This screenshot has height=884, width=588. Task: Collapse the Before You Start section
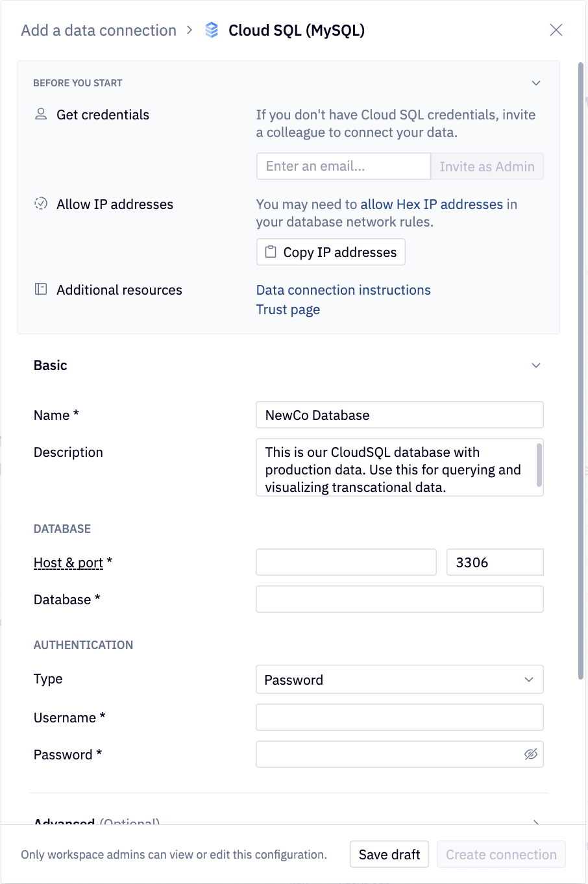(536, 83)
